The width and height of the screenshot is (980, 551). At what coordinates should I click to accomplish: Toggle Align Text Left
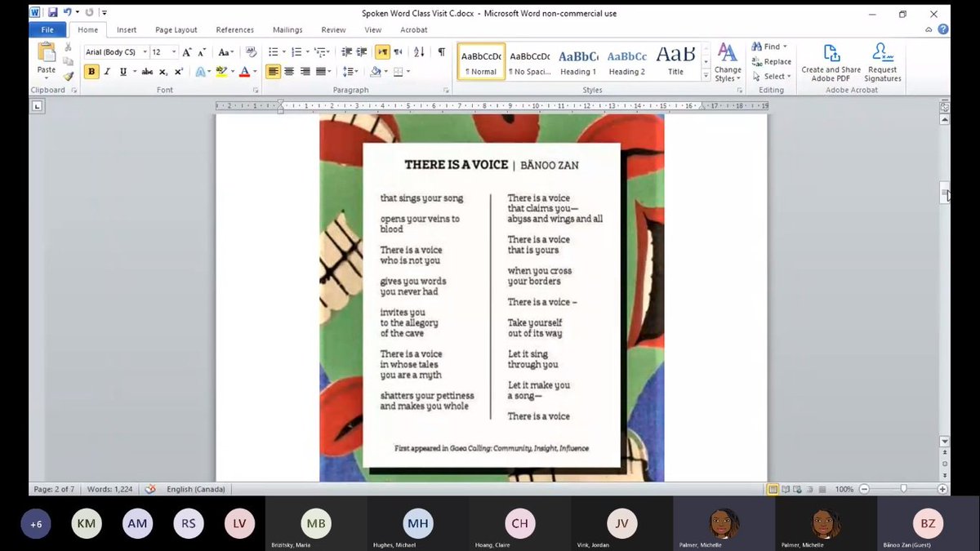274,72
